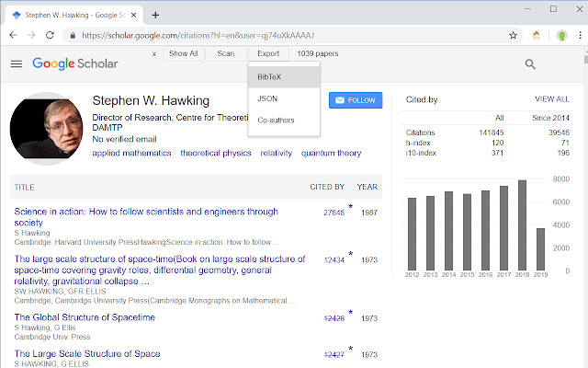
Task: Open the Export dropdown
Action: [x=268, y=54]
